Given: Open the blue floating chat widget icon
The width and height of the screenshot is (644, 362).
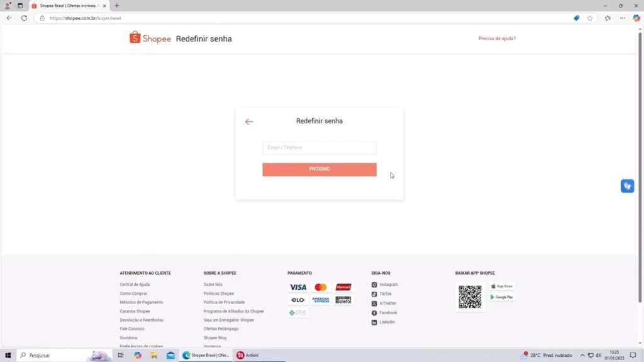Looking at the screenshot, I should click(627, 186).
